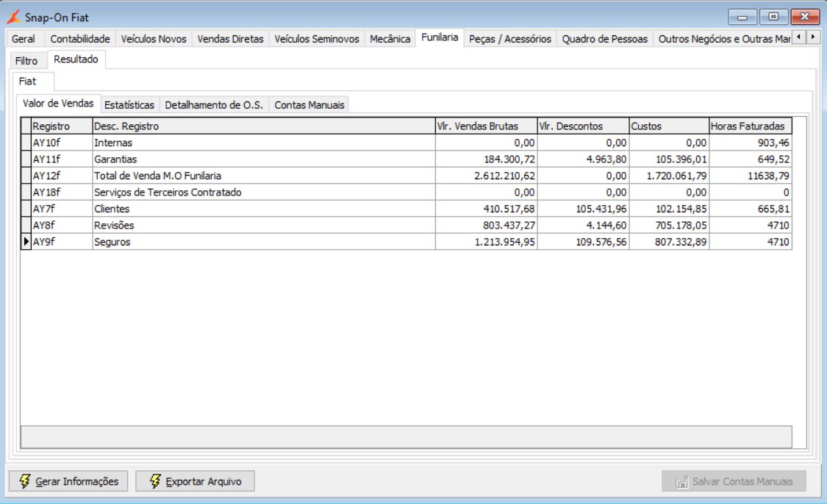
Task: Select Serviços de Terceiros Contratado cell
Action: 264,192
